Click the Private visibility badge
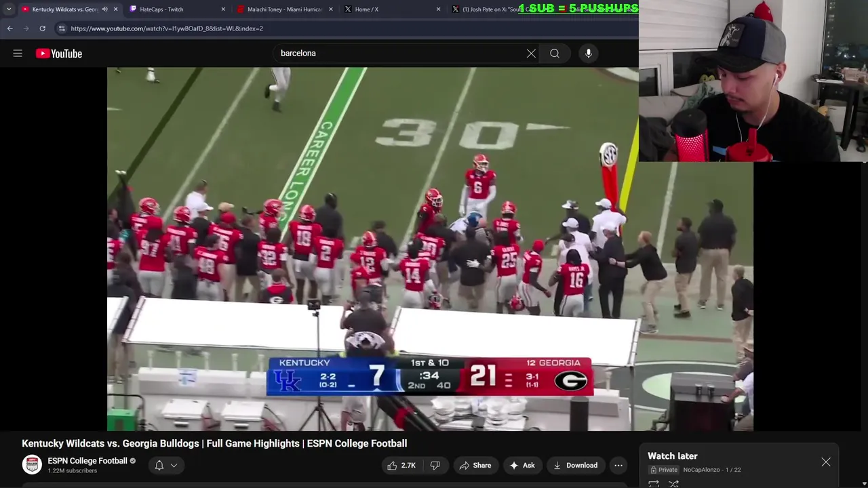Screen dimensions: 868x488 pos(664,470)
